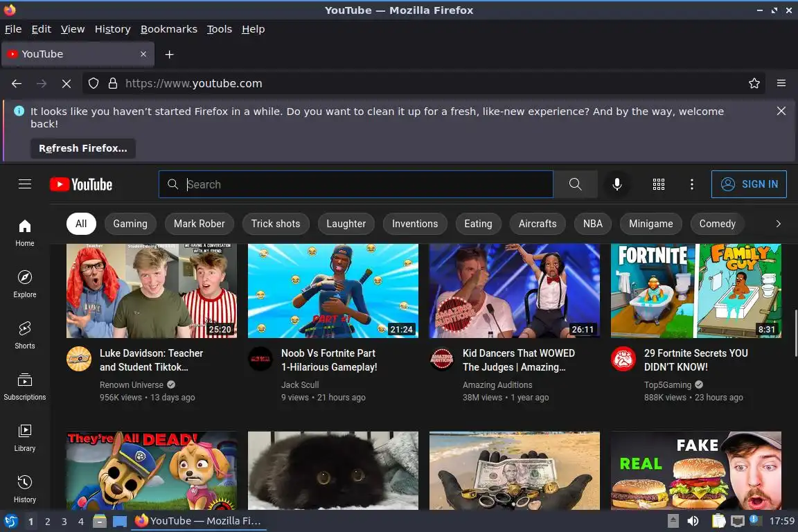Open the Bookmarks menu
Viewport: 798px width, 532px height.
point(169,29)
